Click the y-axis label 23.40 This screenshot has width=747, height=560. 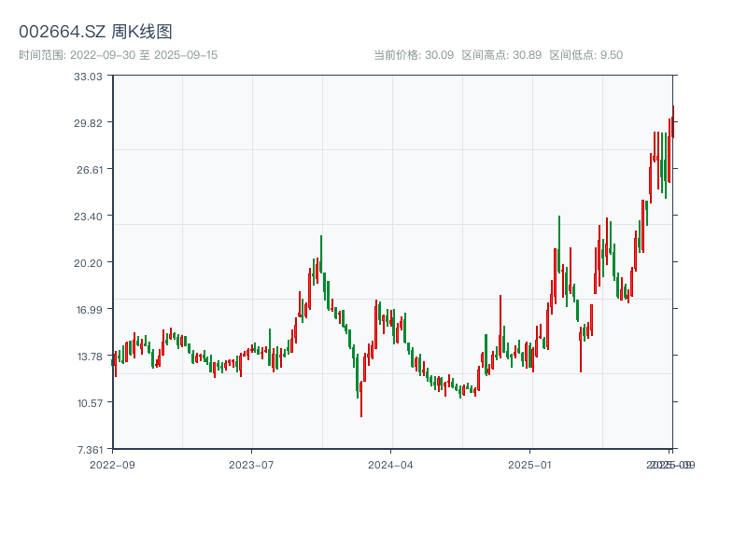(x=88, y=217)
